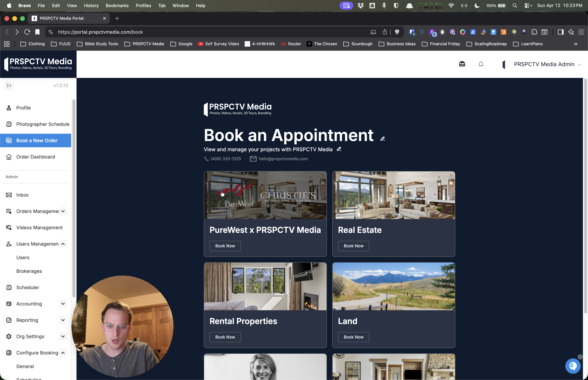
Task: Open the gift card icon in header
Action: pos(462,64)
